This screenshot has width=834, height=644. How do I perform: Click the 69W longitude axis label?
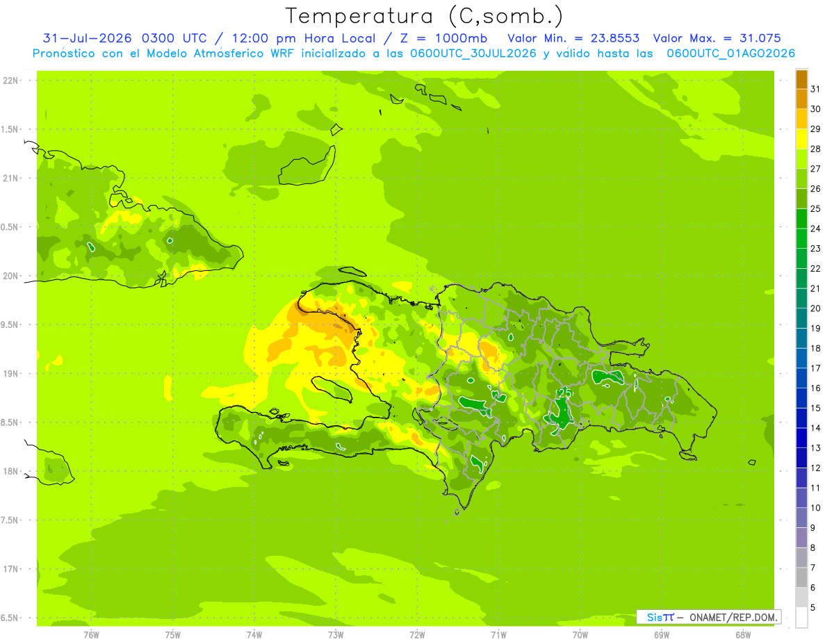662,635
